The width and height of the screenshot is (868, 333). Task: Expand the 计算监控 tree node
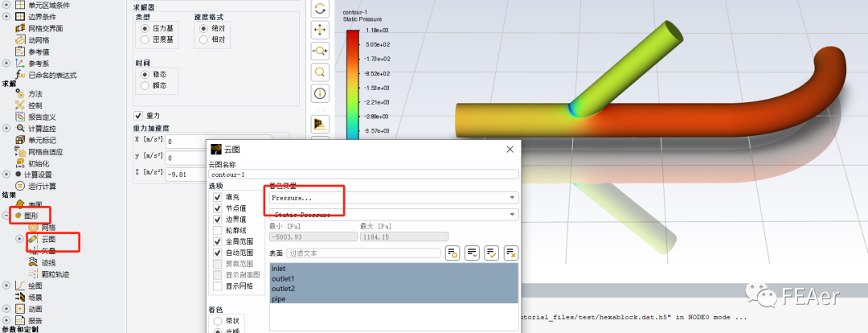[7, 129]
